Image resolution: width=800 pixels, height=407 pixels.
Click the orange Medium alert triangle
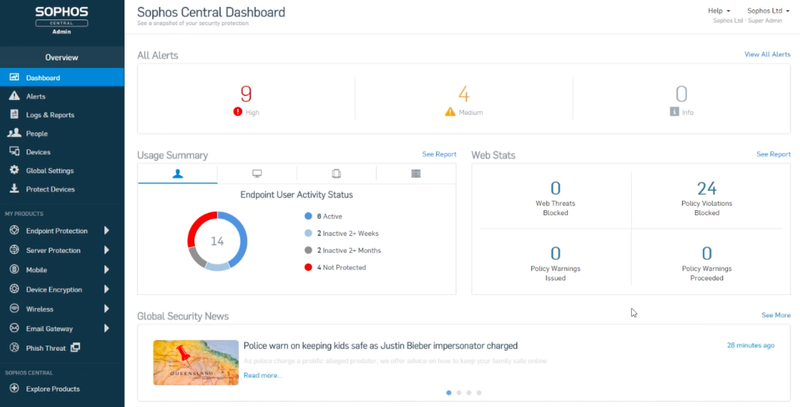coord(450,112)
